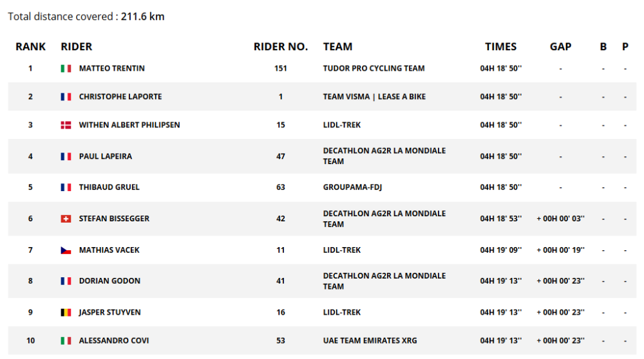Click the Italian flag beside Matteo Trentin
Image resolution: width=644 pixels, height=359 pixels.
coord(66,68)
